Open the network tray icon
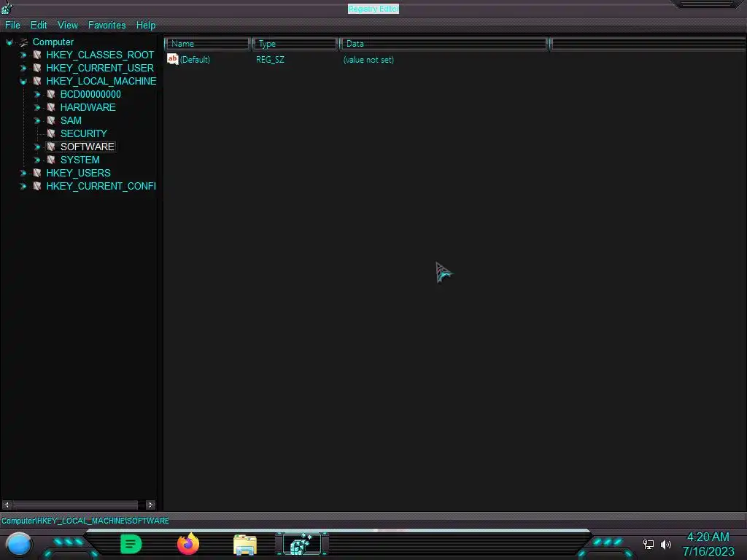747x560 pixels. pos(649,544)
